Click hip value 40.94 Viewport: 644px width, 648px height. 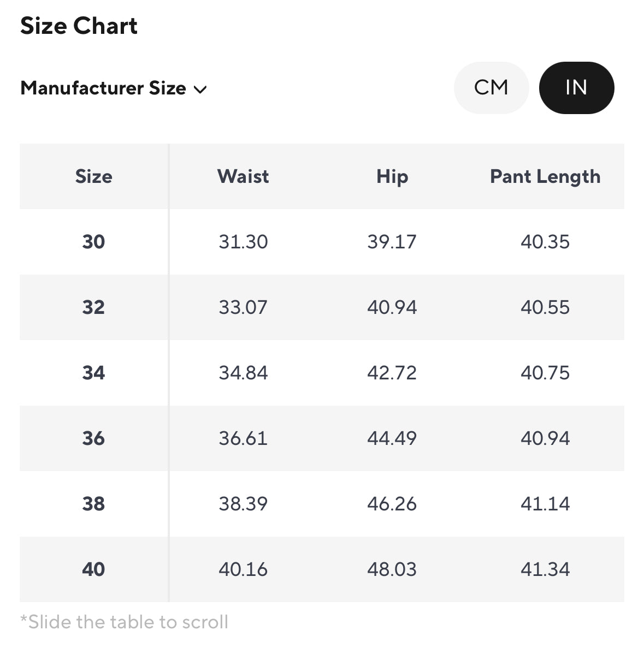pyautogui.click(x=392, y=307)
